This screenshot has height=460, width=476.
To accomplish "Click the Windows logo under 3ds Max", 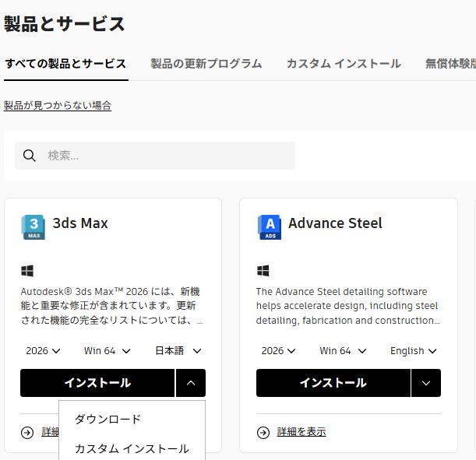I will [27, 271].
